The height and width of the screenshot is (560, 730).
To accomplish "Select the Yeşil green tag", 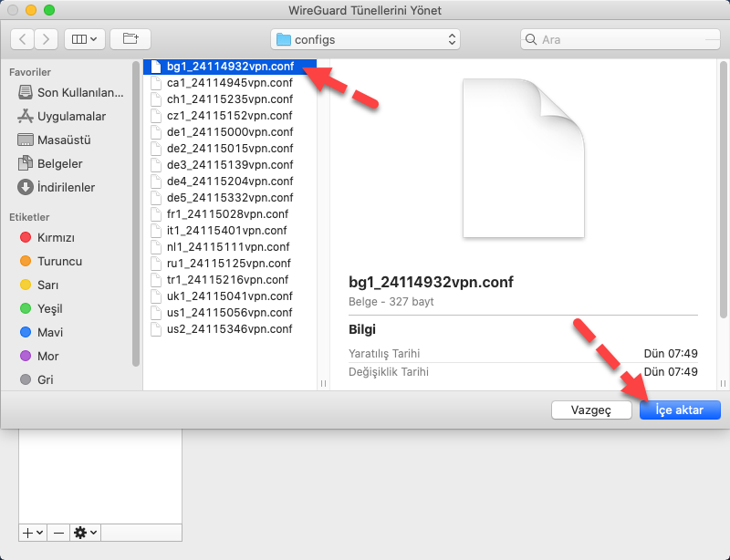I will (x=41, y=308).
